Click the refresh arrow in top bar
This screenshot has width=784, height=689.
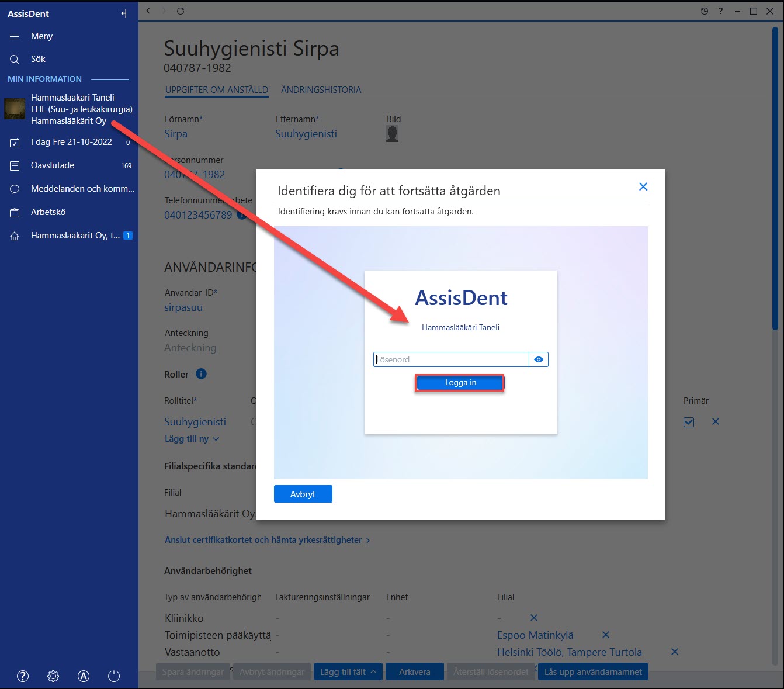pyautogui.click(x=181, y=11)
